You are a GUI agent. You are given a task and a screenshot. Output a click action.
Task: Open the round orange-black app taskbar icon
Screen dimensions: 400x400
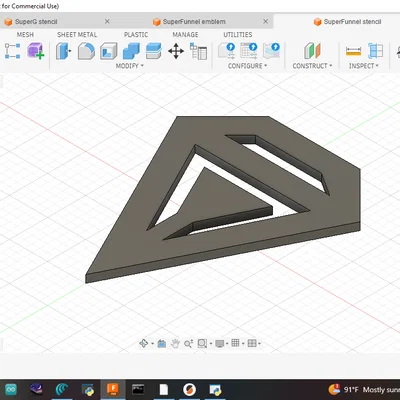pos(189,389)
